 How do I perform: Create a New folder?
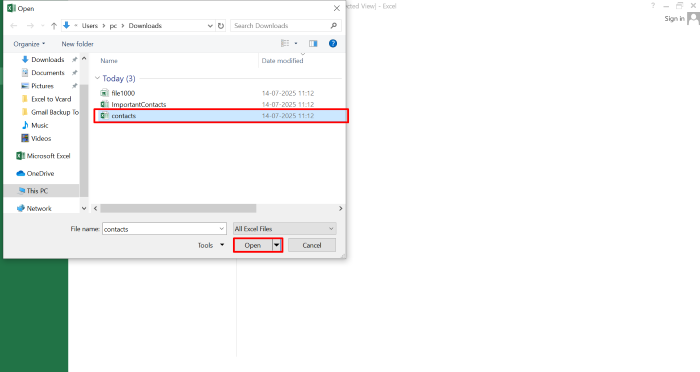tap(78, 44)
